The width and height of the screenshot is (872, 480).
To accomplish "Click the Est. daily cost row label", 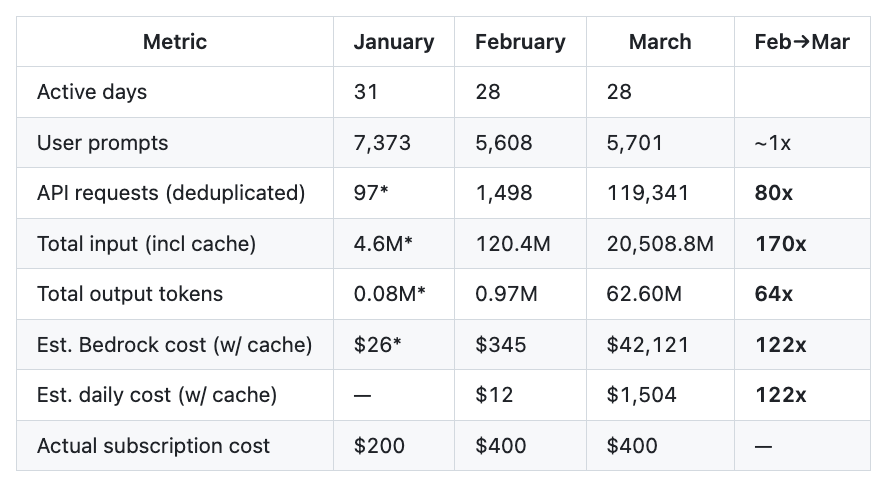I will [157, 395].
